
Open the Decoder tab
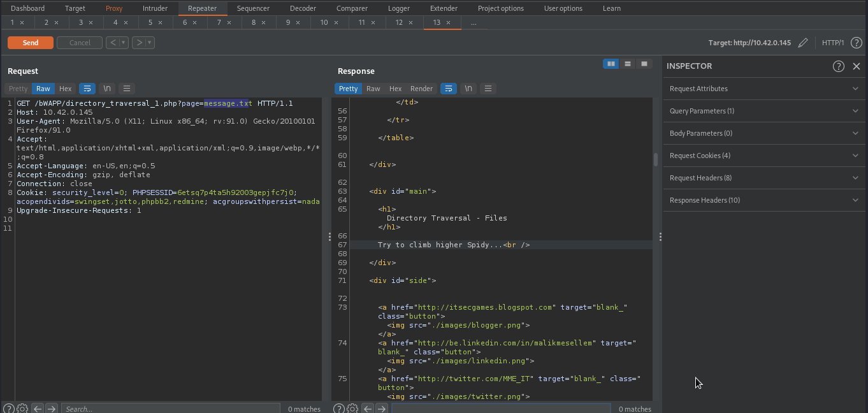pos(303,8)
